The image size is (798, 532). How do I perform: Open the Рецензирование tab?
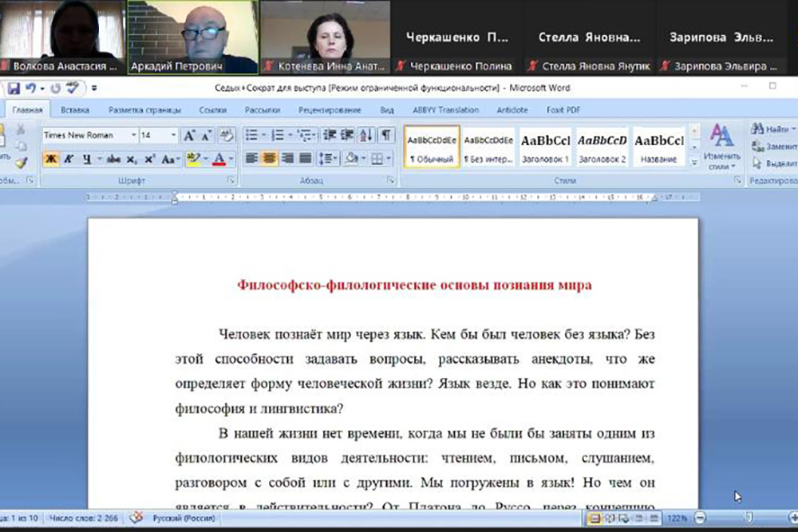330,110
